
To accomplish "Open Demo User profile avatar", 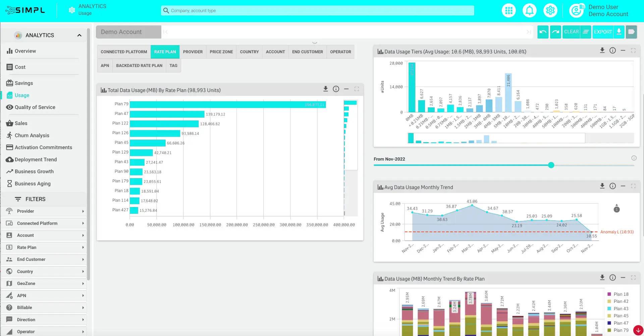I will (x=576, y=11).
